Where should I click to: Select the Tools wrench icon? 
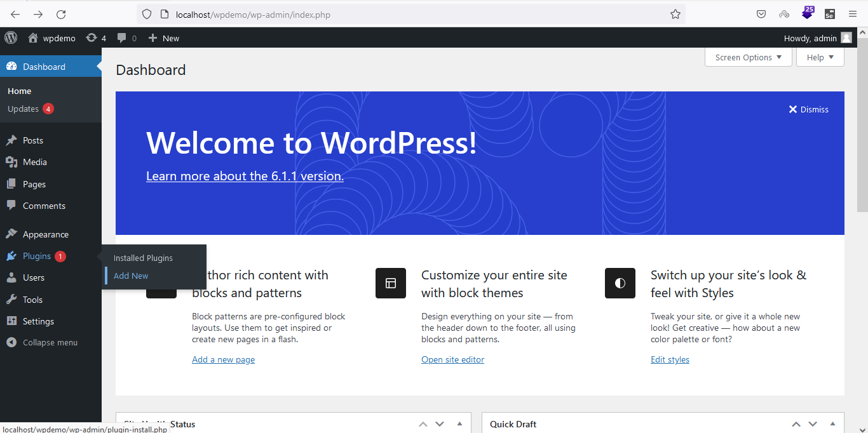coord(11,299)
